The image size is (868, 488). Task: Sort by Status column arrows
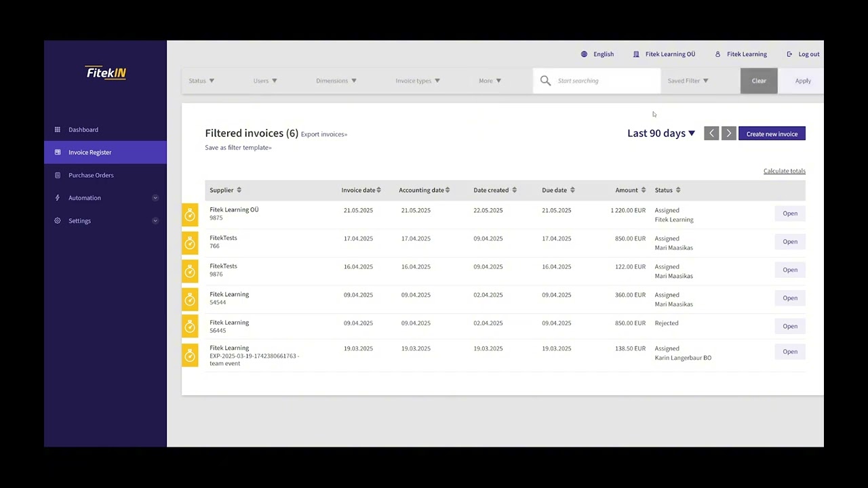point(678,190)
